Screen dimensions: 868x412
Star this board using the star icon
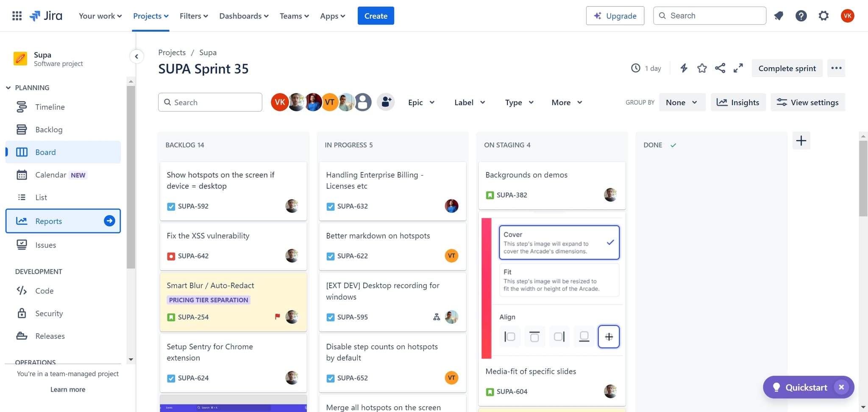tap(702, 68)
